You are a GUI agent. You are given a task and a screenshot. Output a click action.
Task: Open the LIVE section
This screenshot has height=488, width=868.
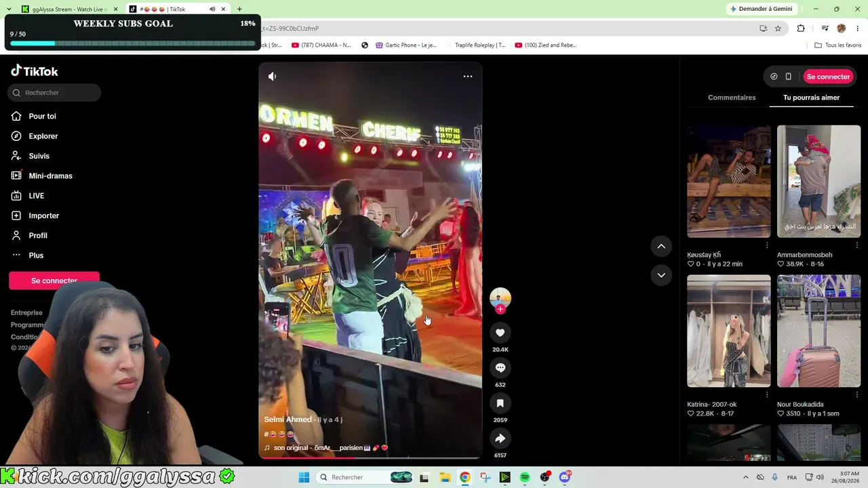(37, 196)
